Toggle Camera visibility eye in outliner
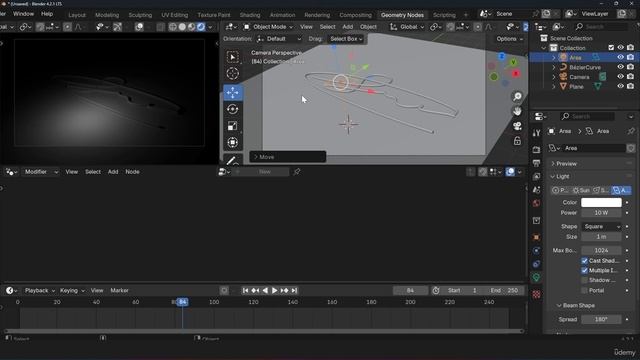 point(620,77)
